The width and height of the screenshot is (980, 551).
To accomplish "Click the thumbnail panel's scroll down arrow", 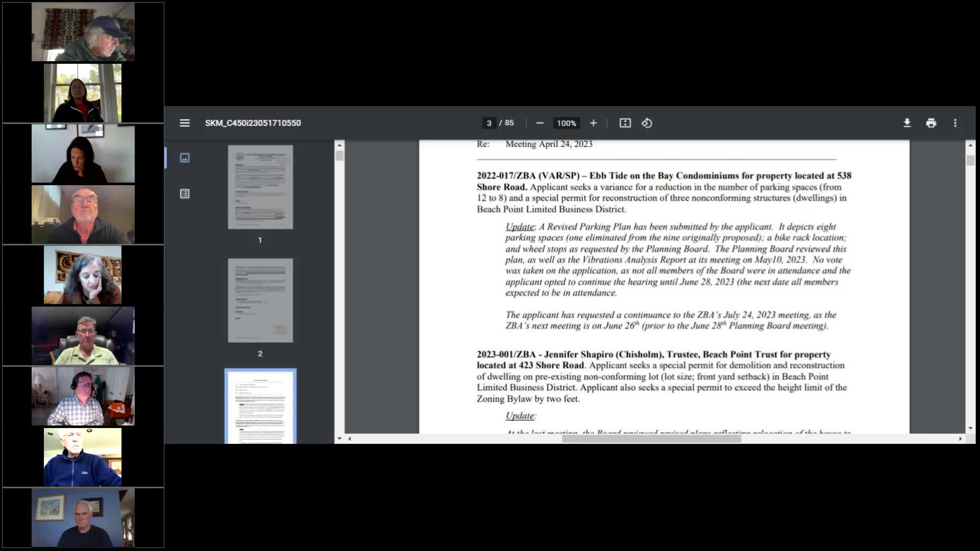I will (339, 438).
